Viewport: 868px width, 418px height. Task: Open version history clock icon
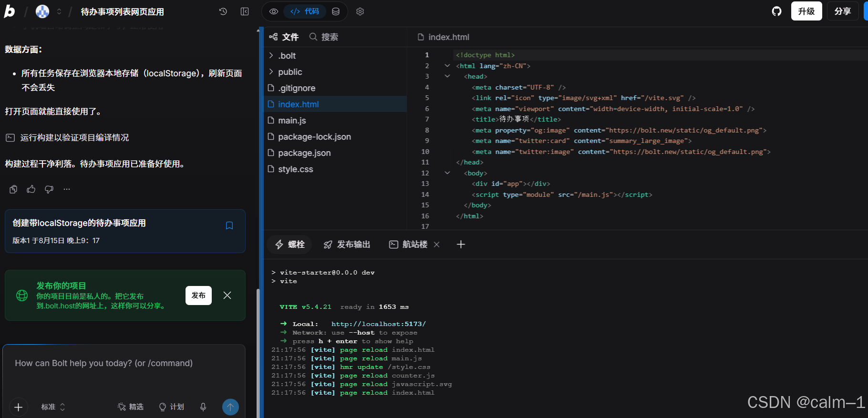tap(223, 11)
